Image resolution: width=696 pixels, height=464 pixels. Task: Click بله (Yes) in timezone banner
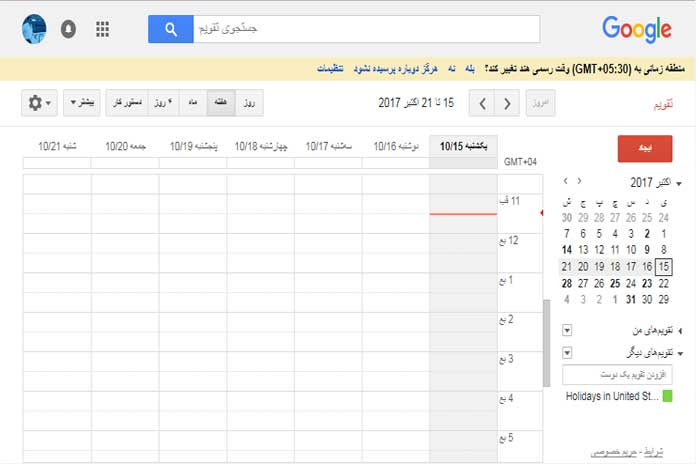470,69
